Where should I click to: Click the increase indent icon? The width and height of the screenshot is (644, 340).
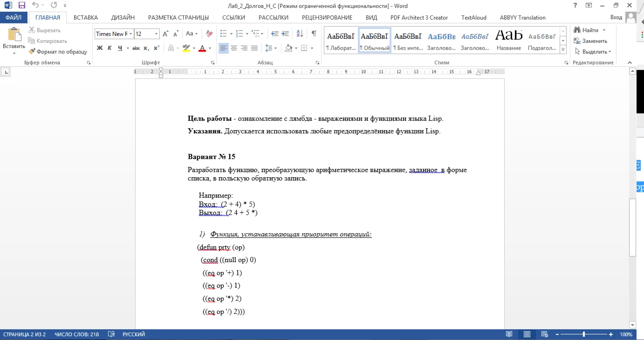pos(285,34)
